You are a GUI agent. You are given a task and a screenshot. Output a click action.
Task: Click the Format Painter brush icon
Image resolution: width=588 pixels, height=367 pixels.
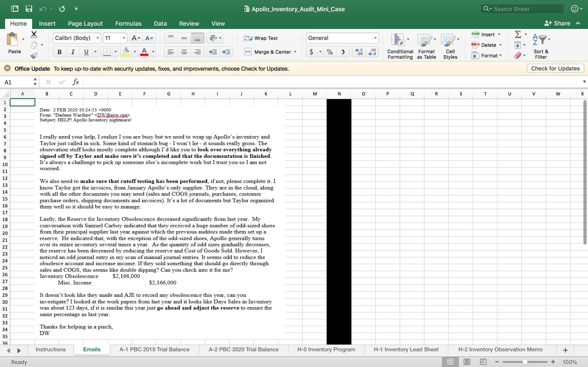pyautogui.click(x=34, y=56)
